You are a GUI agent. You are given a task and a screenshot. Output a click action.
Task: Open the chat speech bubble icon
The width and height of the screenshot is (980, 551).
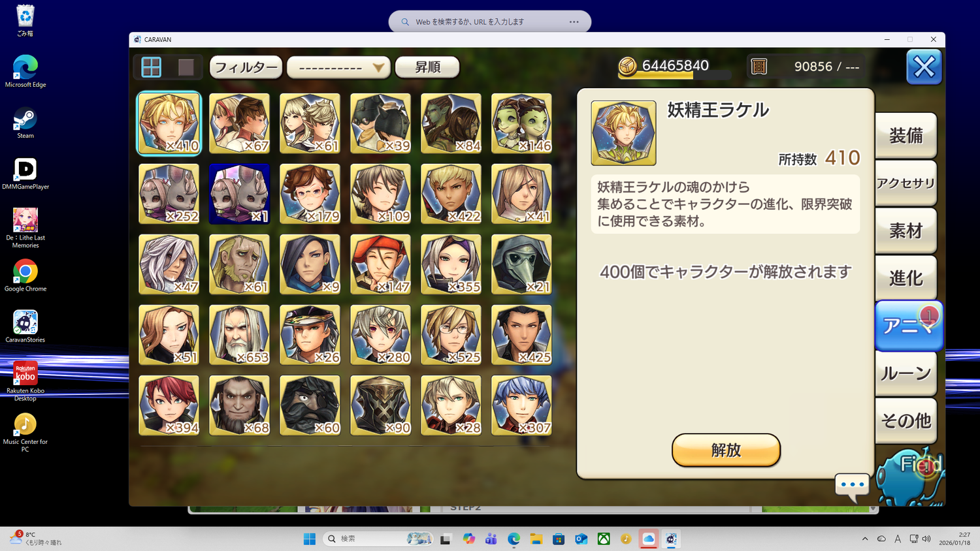pos(853,486)
